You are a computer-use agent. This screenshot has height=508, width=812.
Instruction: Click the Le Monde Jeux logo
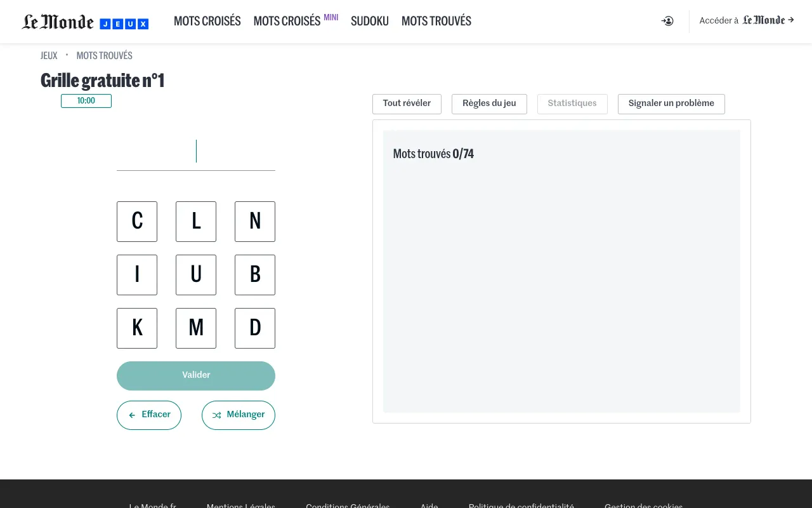coord(86,22)
